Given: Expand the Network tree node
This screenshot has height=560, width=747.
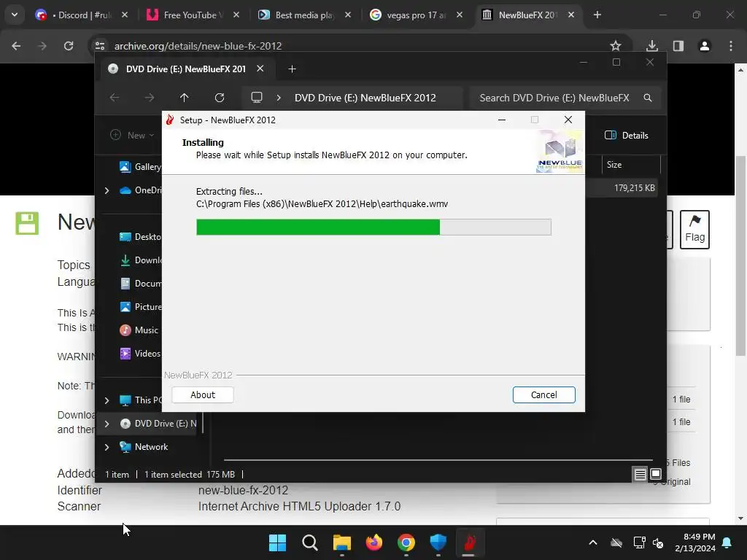Looking at the screenshot, I should click(x=107, y=447).
